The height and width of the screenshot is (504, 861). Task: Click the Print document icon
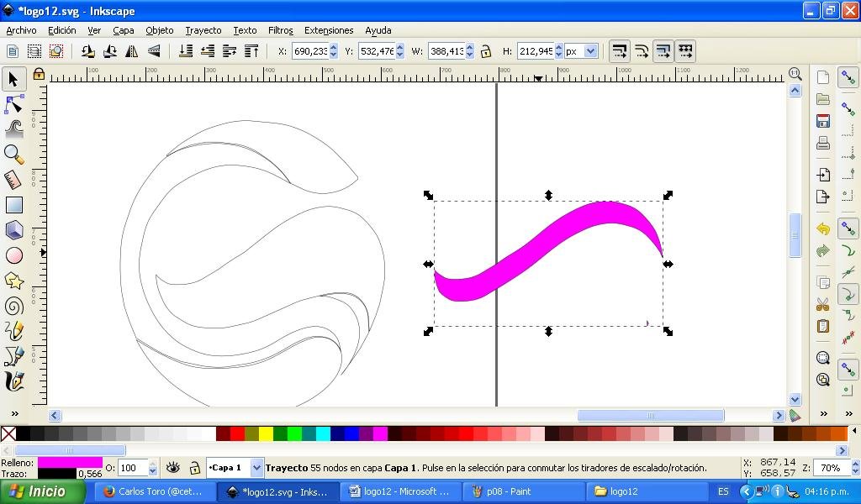pos(822,143)
